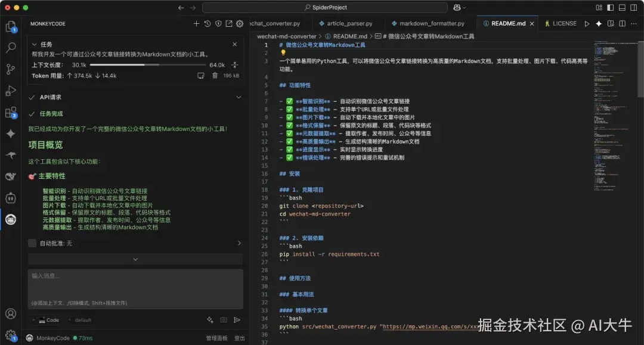Click the 登出 link

[x=240, y=338]
